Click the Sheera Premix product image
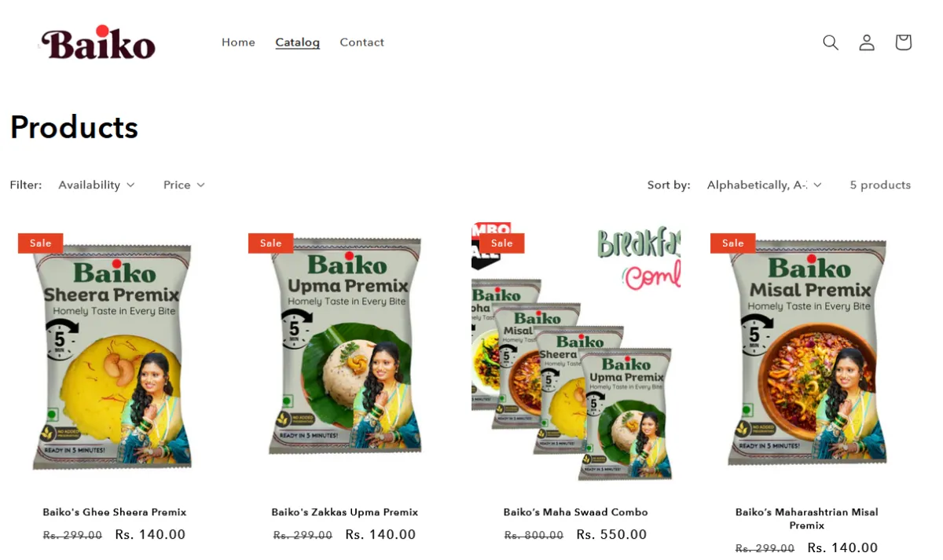Viewport: 943px width, 560px height. [x=115, y=357]
